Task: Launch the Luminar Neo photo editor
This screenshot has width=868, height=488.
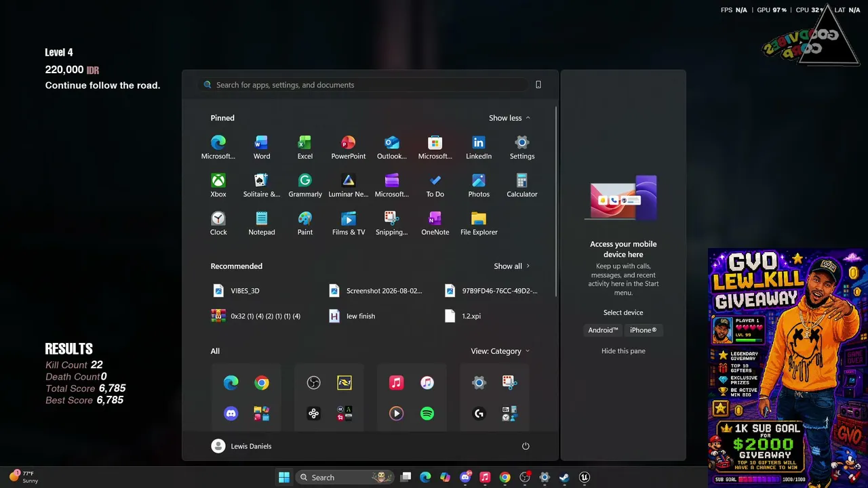Action: coord(349,185)
